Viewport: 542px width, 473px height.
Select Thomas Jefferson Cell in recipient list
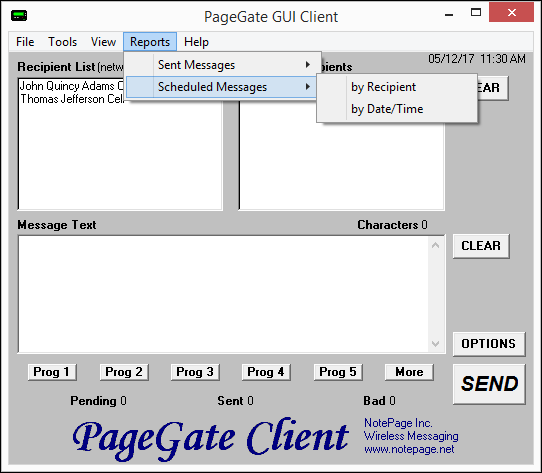[x=72, y=99]
